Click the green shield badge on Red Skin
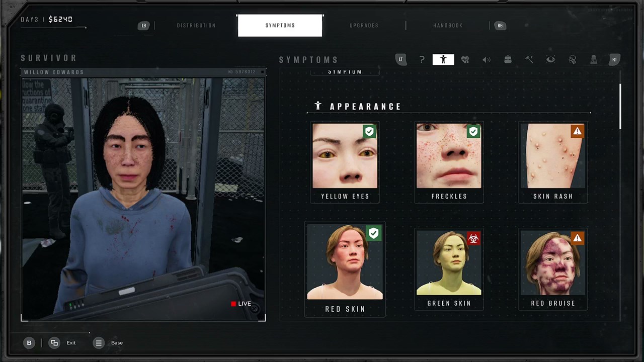 (373, 233)
